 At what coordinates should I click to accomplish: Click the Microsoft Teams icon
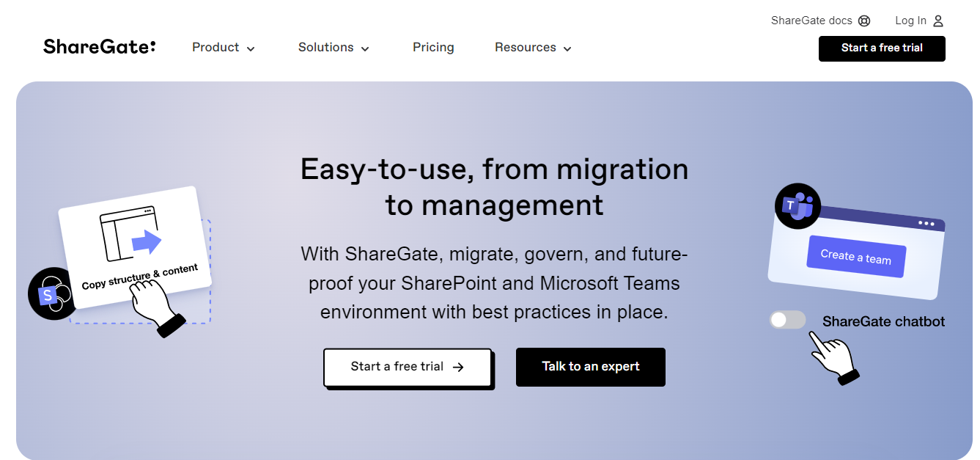tap(797, 206)
